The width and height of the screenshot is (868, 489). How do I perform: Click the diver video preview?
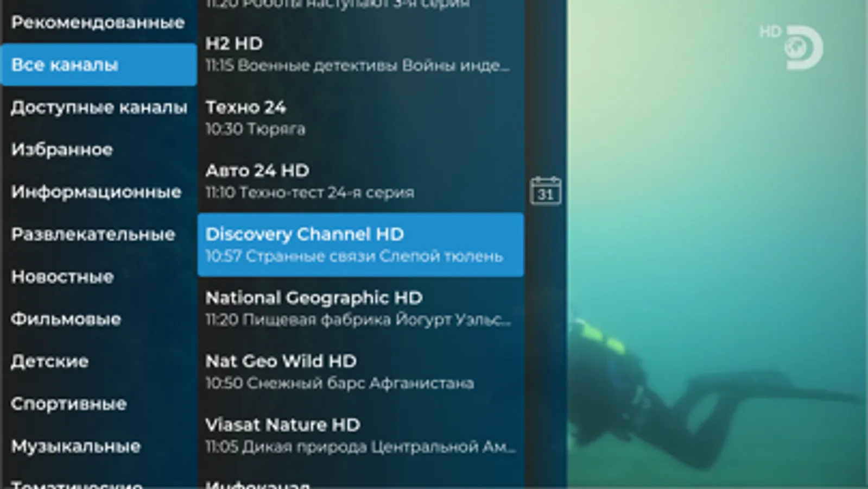click(x=717, y=244)
